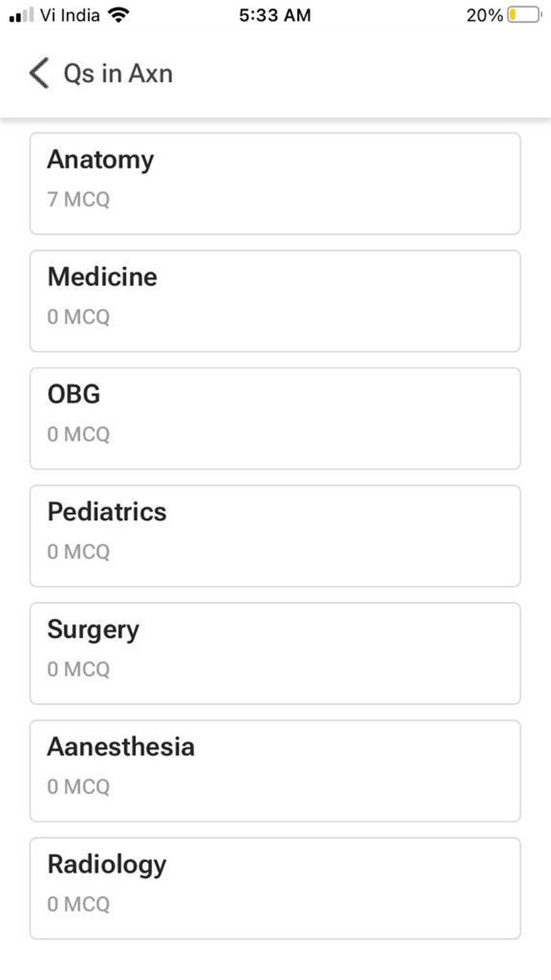This screenshot has height=980, width=551.
Task: Tap the 5:33 AM clock
Action: click(275, 15)
